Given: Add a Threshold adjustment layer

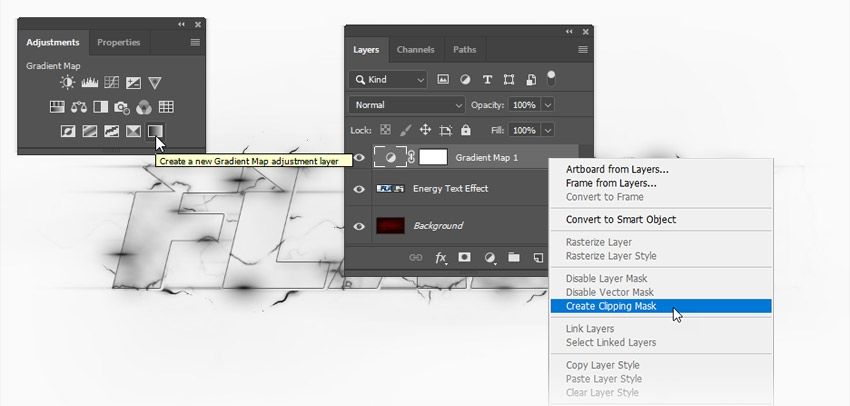Looking at the screenshot, I should (x=111, y=131).
